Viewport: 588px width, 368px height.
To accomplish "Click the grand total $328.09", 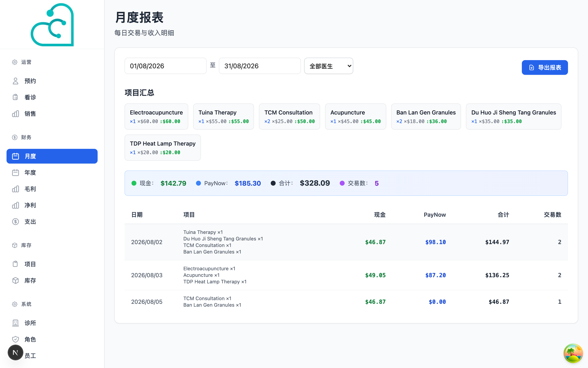I will tap(315, 183).
